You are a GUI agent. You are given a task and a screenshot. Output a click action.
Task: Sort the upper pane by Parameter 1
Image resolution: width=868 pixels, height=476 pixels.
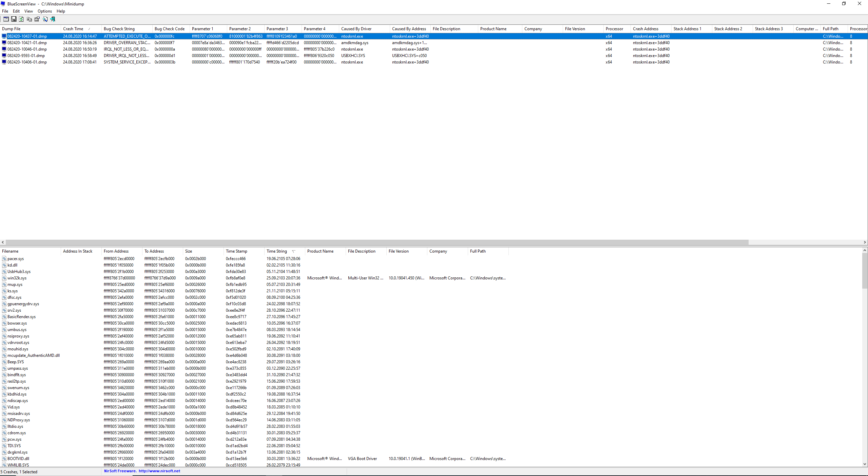tap(209, 29)
